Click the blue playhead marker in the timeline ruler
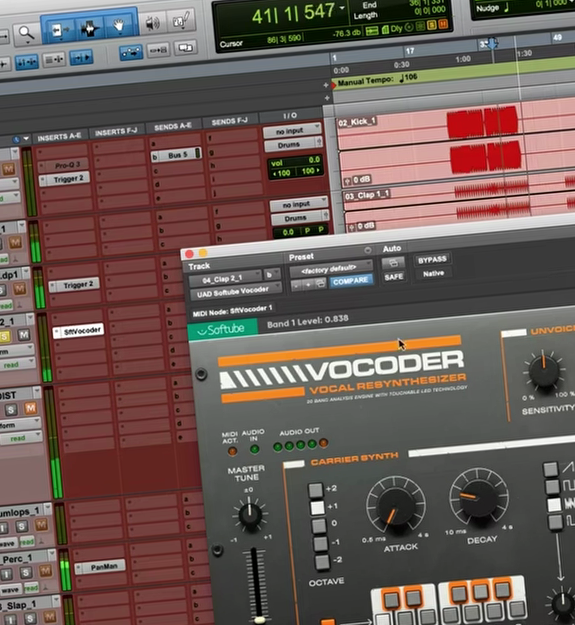 [x=493, y=43]
